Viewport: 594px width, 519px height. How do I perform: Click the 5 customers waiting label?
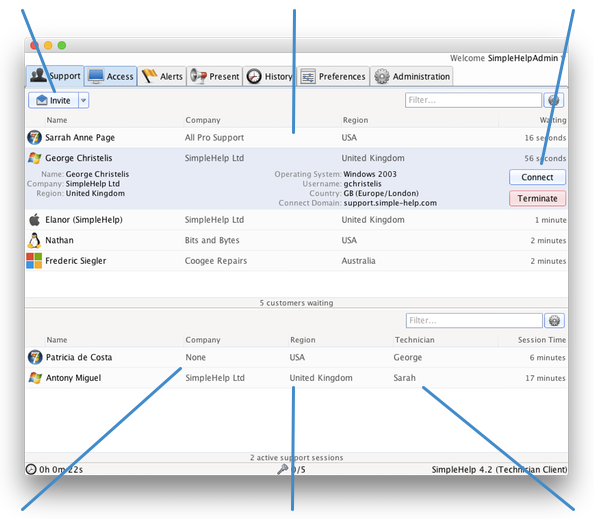(296, 303)
